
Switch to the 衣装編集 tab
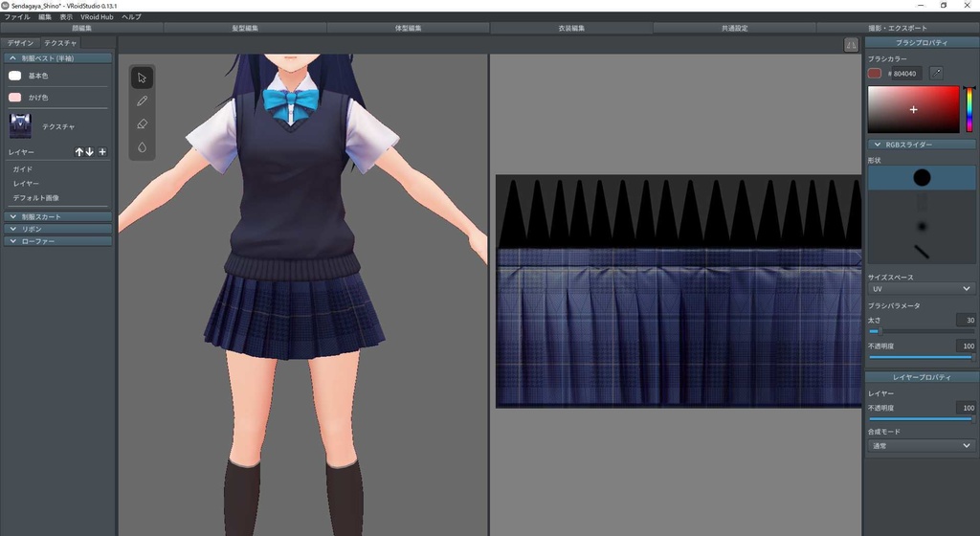571,28
